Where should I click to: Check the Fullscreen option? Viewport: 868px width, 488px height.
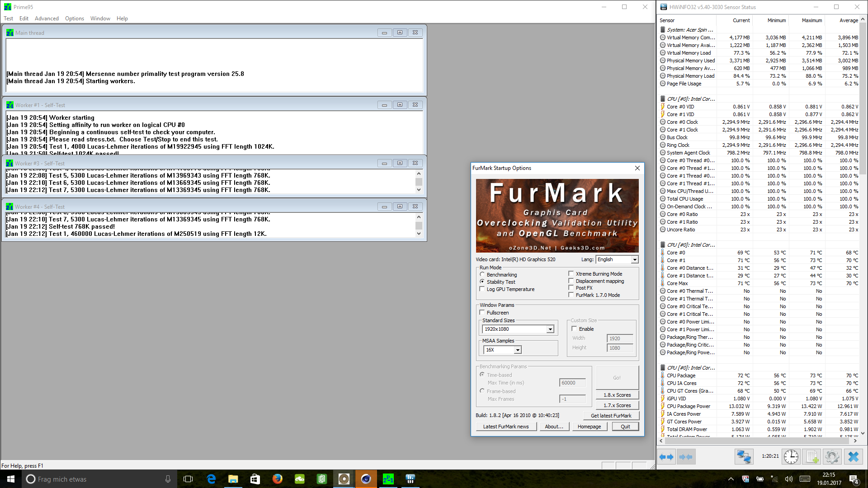(x=482, y=313)
